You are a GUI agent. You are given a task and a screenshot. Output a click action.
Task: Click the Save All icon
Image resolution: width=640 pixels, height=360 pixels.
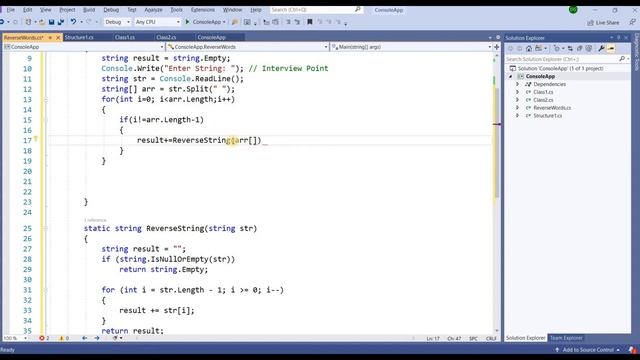click(x=61, y=22)
